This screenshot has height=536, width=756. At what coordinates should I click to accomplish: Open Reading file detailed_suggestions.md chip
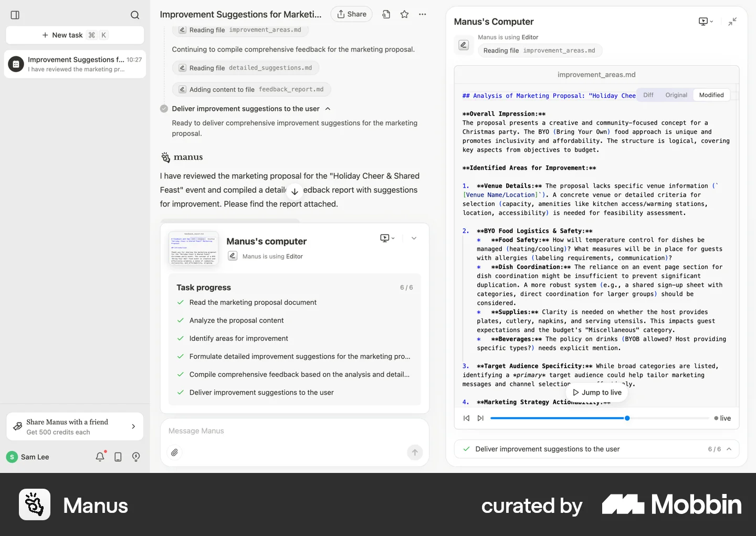(x=246, y=68)
